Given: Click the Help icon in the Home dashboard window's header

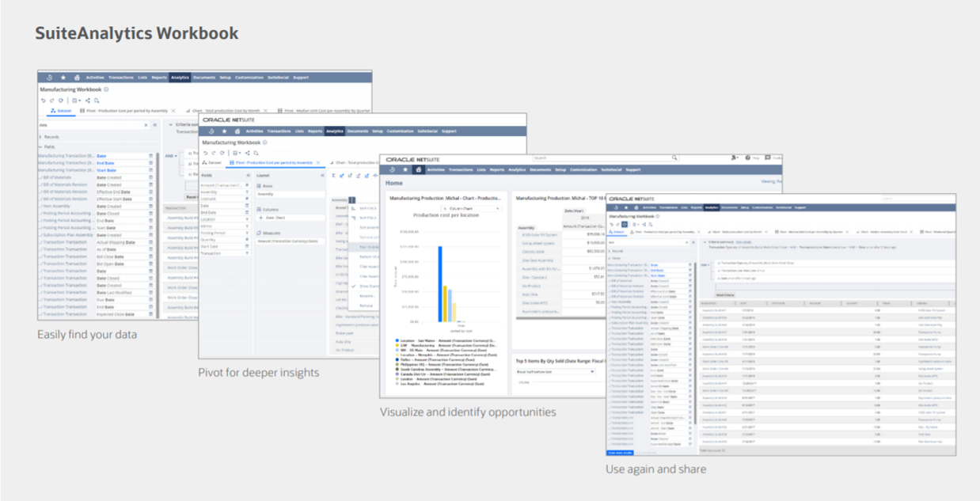Looking at the screenshot, I should click(x=748, y=158).
